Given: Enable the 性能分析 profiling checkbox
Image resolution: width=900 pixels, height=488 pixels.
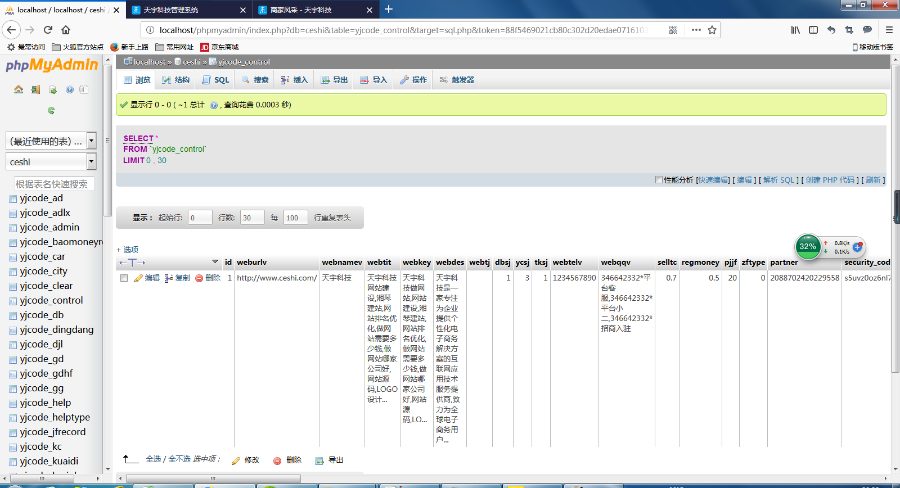Looking at the screenshot, I should 657,180.
